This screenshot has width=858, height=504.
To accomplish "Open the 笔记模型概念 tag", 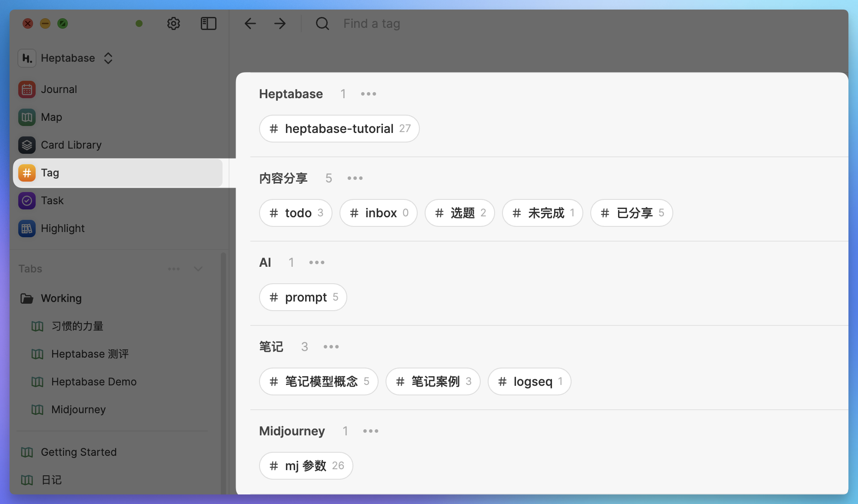I will point(319,381).
